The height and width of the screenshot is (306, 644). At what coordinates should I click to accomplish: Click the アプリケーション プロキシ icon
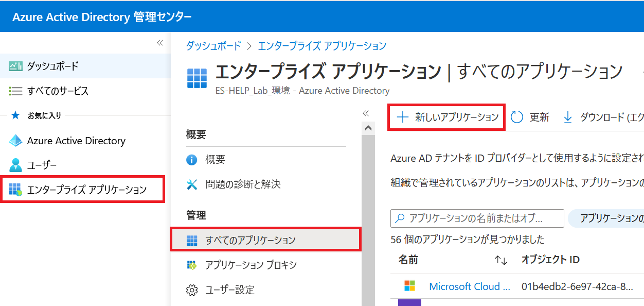192,265
